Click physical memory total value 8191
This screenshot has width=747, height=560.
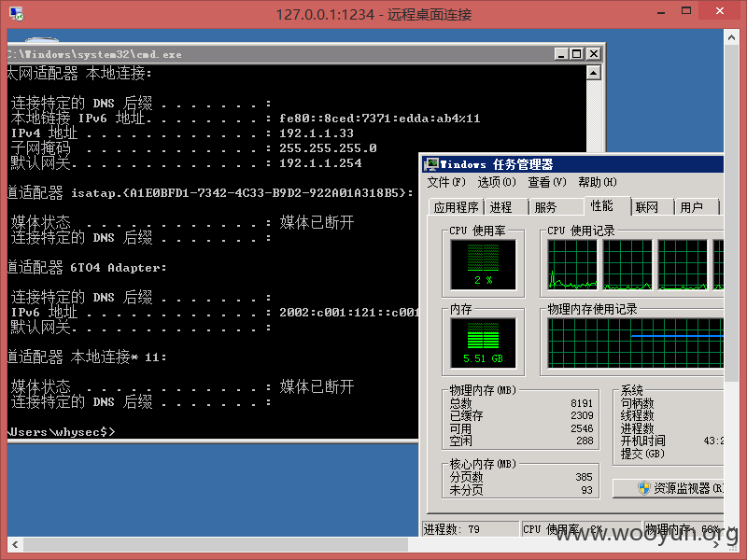[x=582, y=403]
